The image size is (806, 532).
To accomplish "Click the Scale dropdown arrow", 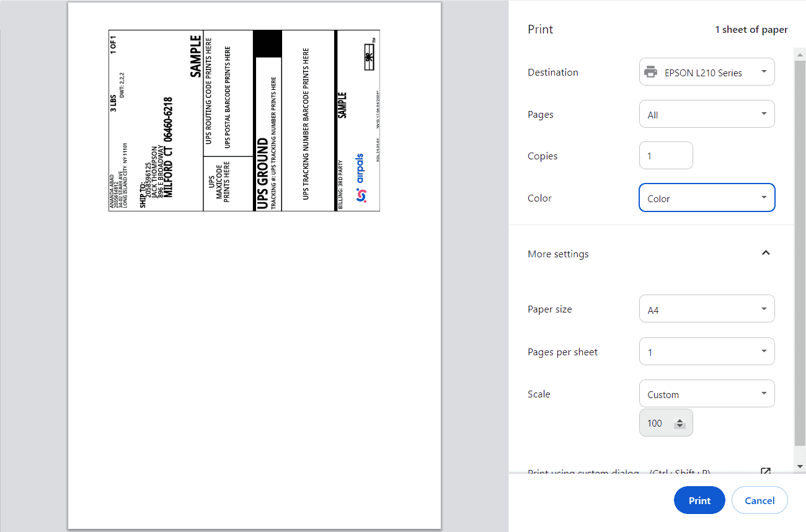I will pyautogui.click(x=763, y=393).
